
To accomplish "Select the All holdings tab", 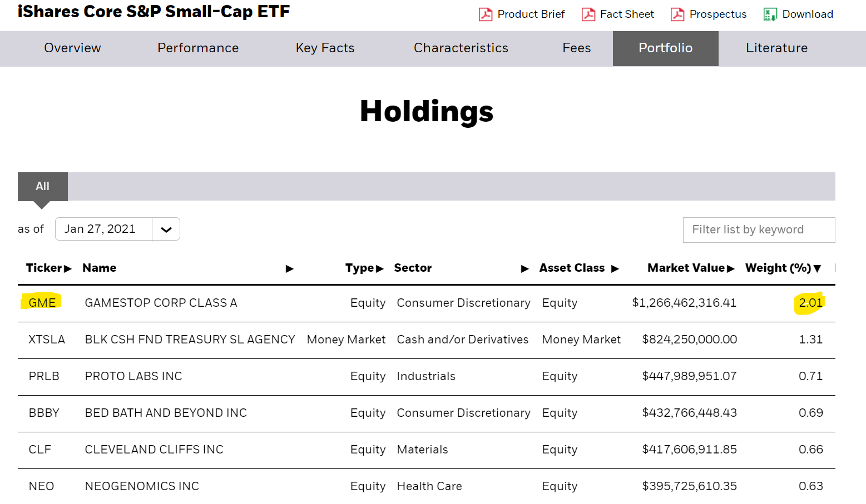I will [43, 187].
